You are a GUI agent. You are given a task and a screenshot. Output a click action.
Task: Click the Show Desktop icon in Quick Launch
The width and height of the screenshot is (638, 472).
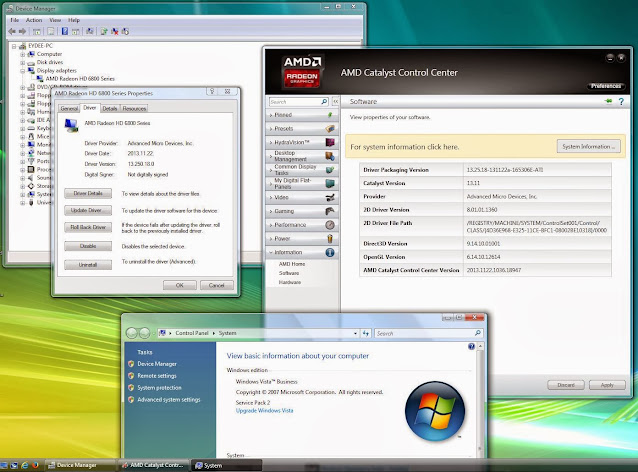tap(4, 465)
